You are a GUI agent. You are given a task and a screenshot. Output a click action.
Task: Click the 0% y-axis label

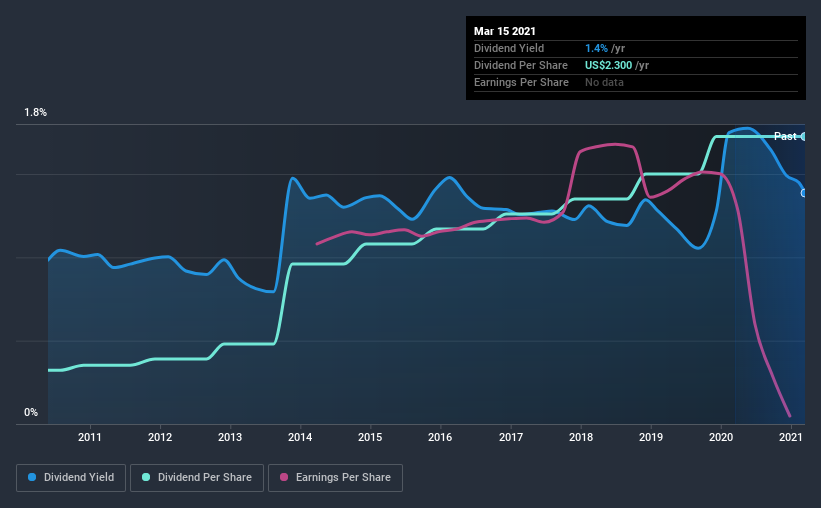[31, 413]
